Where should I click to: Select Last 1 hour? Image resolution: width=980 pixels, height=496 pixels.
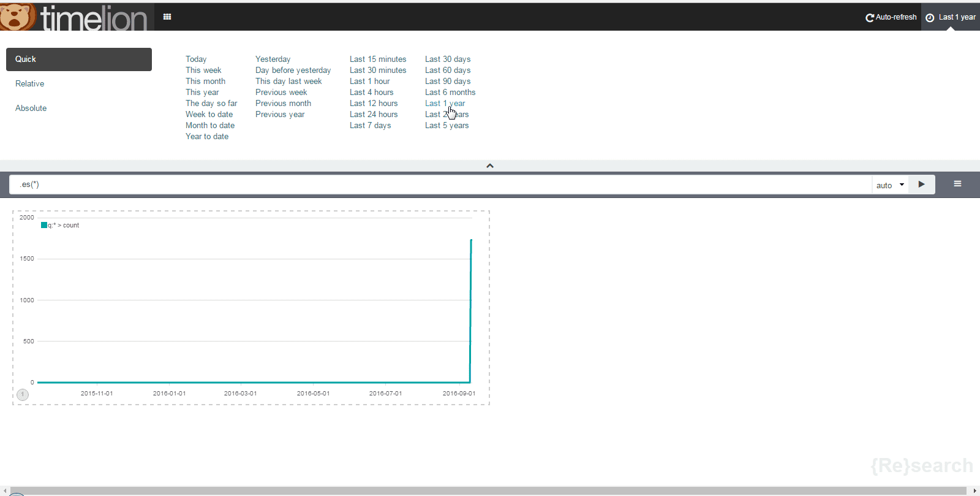coord(369,82)
